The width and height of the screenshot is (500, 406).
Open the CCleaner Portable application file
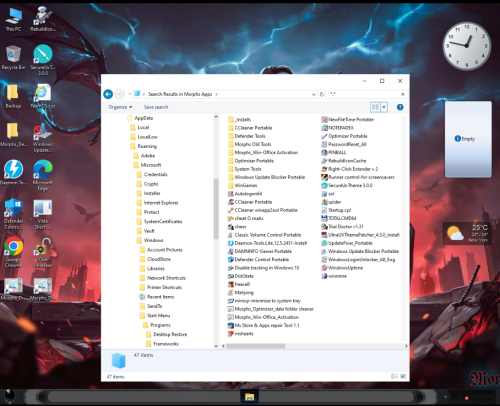pos(250,202)
